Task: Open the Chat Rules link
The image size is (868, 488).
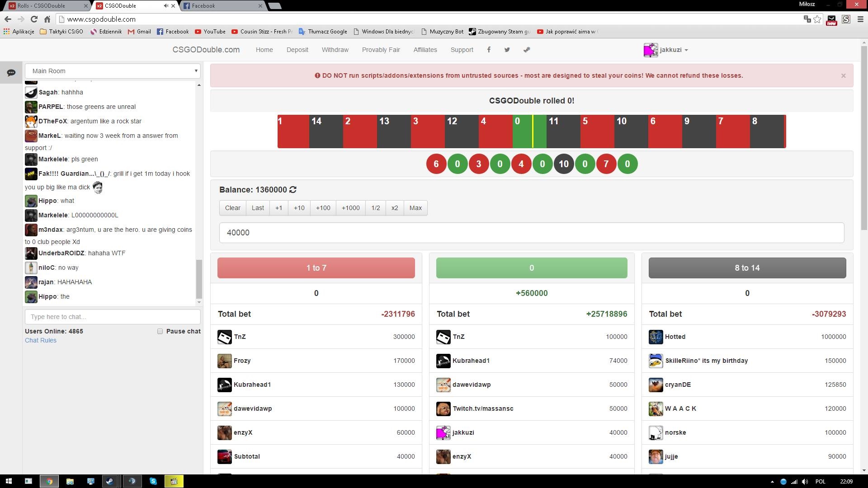Action: pos(41,340)
